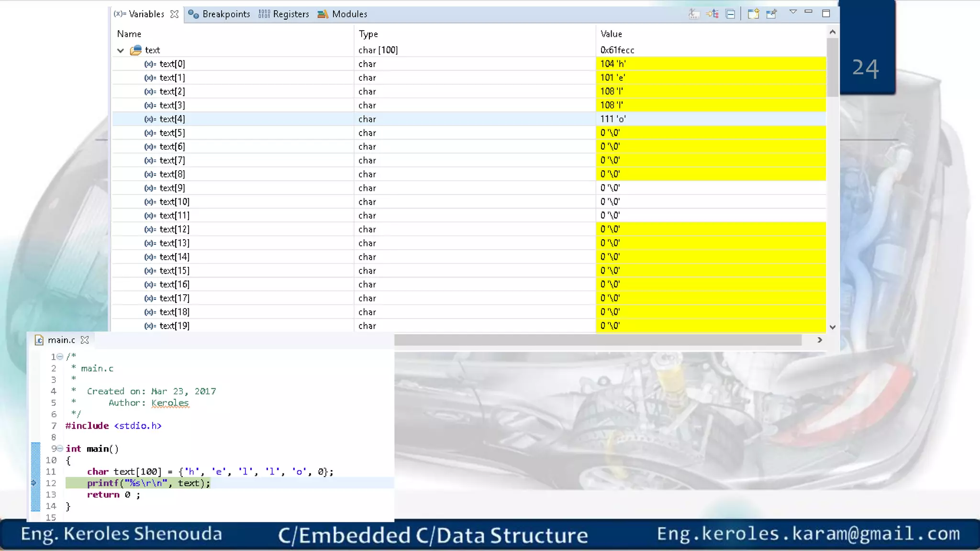Pin the view to the debug context
Screen dimensions: 980x551
tap(771, 14)
